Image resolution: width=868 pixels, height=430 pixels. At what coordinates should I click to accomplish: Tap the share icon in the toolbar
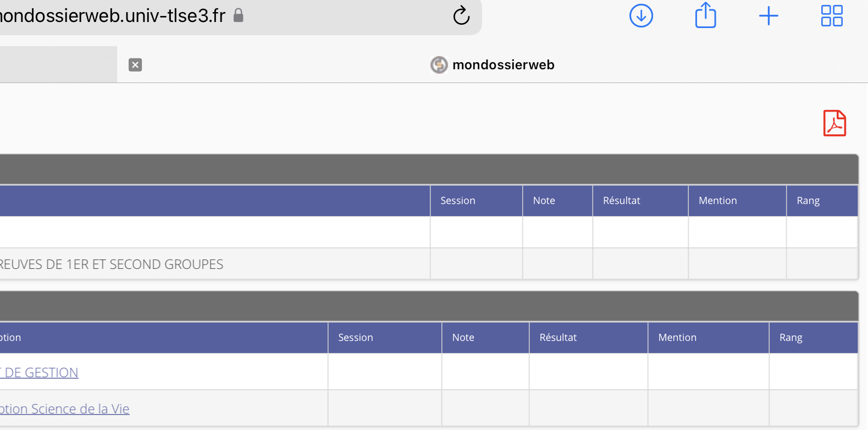[x=705, y=15]
